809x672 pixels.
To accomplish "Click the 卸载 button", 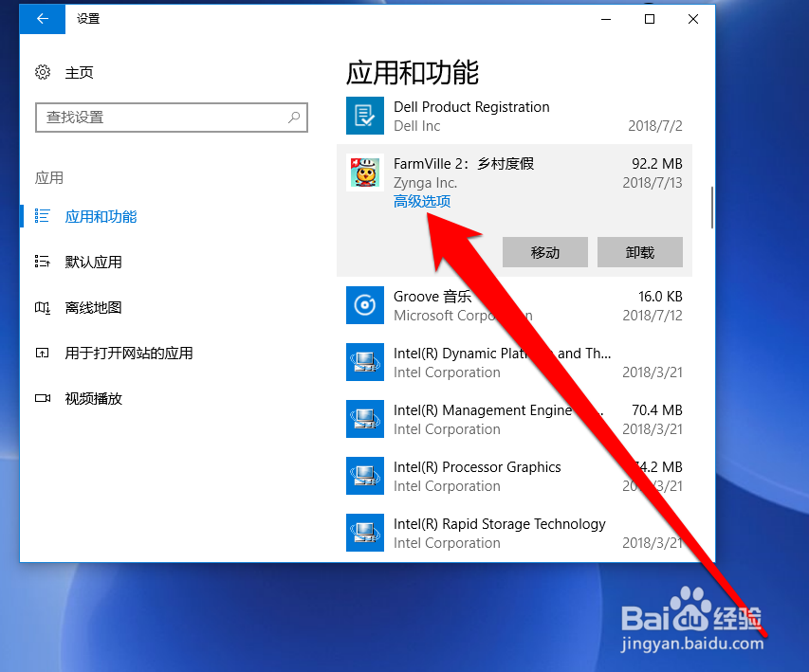I will click(x=640, y=252).
